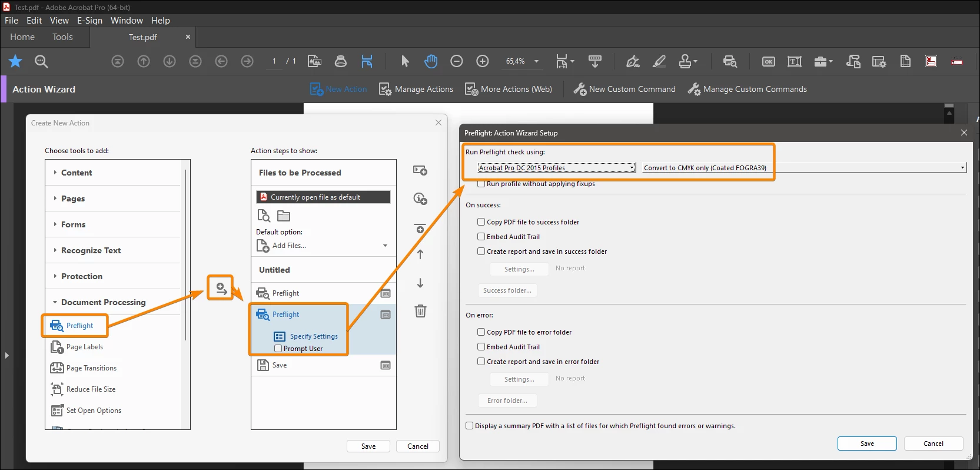The height and width of the screenshot is (470, 980).
Task: Activate the hand pan tool
Action: [431, 61]
